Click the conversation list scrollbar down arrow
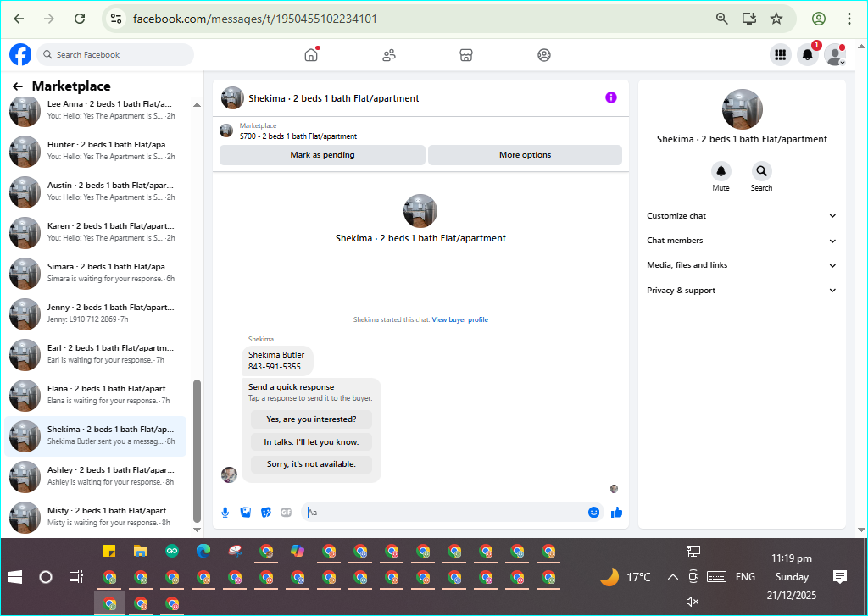This screenshot has height=616, width=868. coord(197,530)
